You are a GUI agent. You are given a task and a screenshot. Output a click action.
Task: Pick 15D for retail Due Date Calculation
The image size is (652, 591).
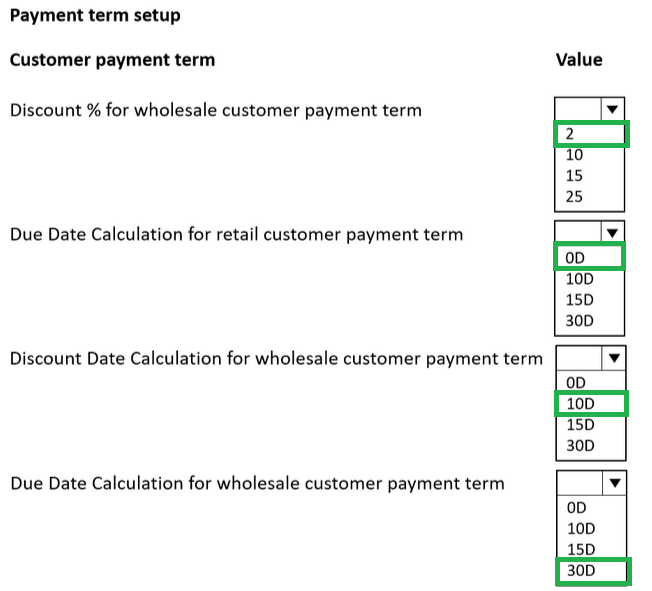coord(590,301)
